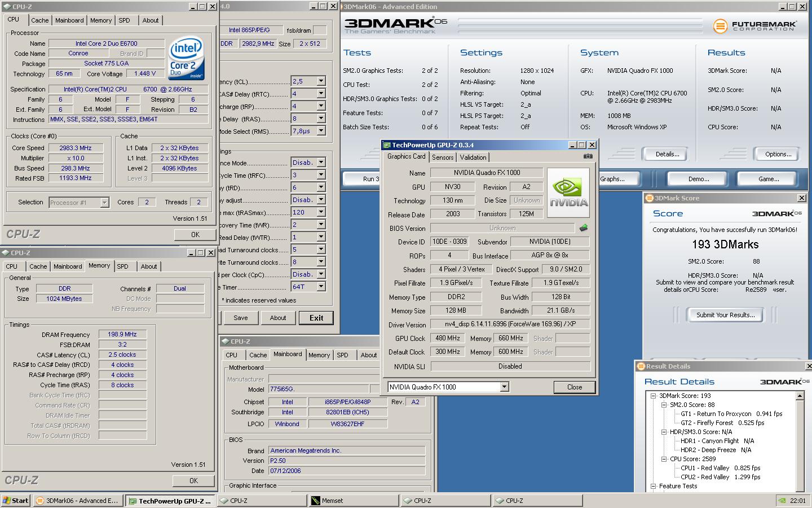Open Cache tab in the processor CPU-Z window
This screenshot has height=508, width=812.
pyautogui.click(x=39, y=20)
